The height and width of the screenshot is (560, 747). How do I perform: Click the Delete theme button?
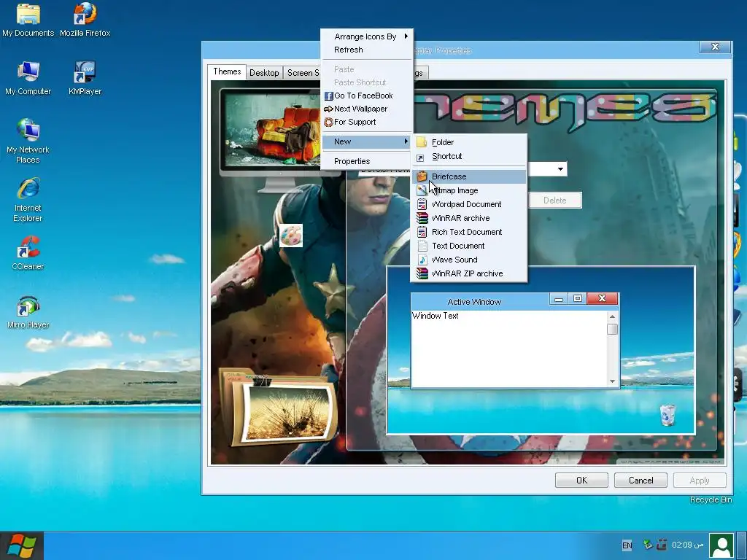pos(555,201)
